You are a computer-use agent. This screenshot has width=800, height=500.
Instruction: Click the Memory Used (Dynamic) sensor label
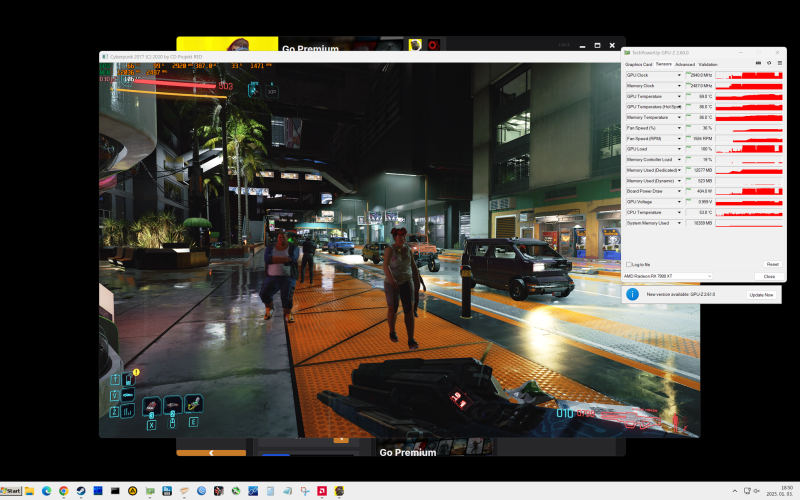[651, 181]
